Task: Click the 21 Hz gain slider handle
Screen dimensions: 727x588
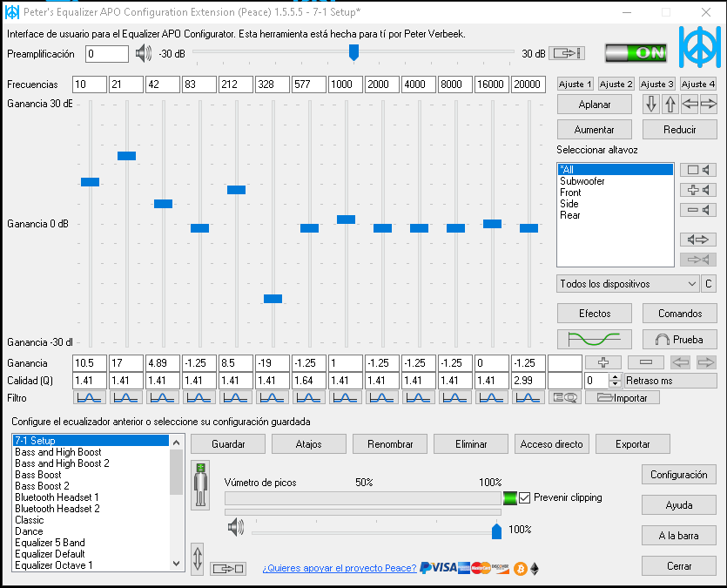Action: [126, 156]
